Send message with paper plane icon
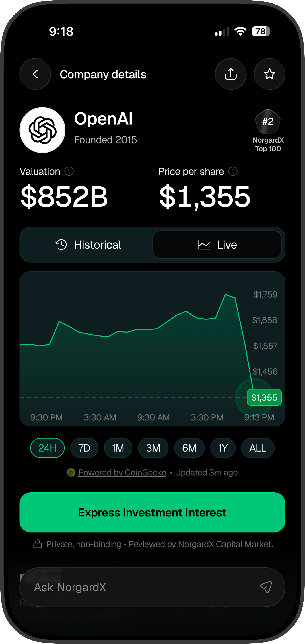 click(266, 587)
